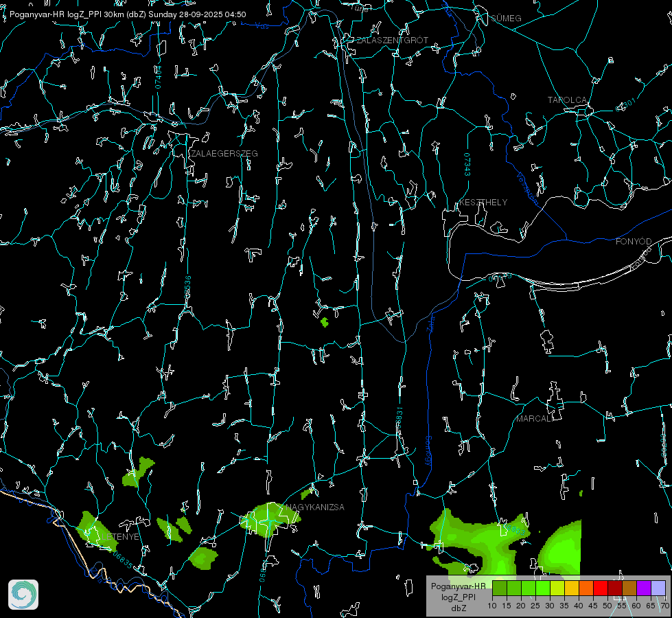Select the FONYÓD city label
The image size is (672, 618).
pyautogui.click(x=634, y=242)
